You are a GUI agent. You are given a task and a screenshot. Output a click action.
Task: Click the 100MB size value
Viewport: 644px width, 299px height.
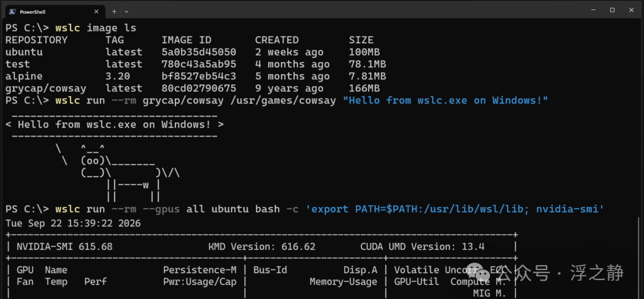point(364,52)
